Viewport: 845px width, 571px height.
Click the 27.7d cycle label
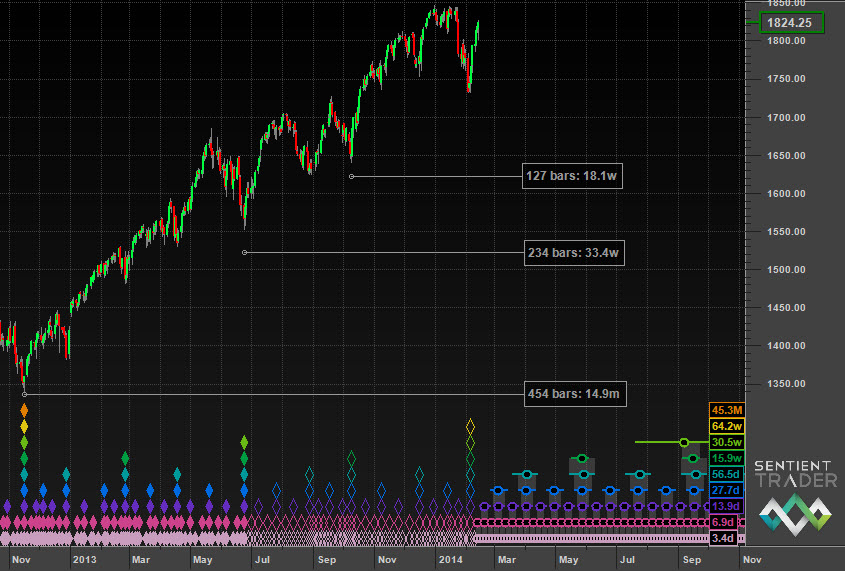[727, 490]
